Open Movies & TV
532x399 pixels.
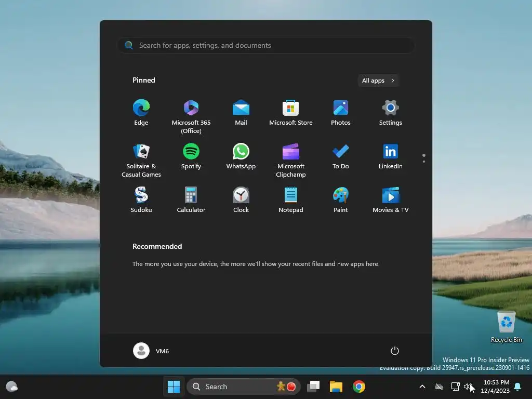click(x=391, y=200)
